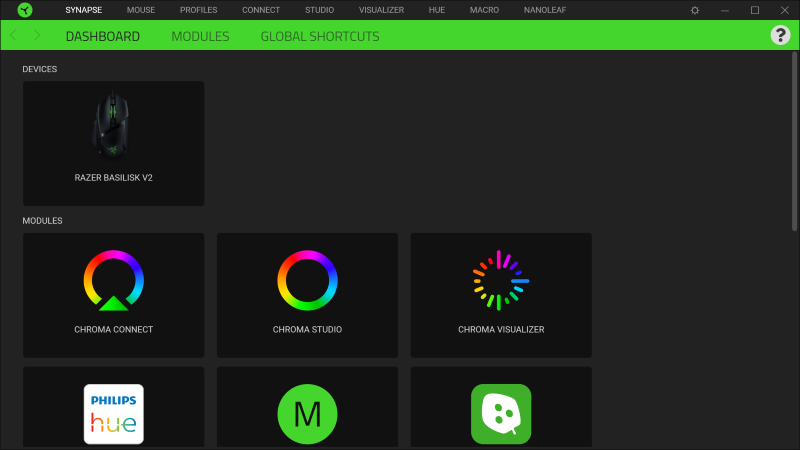
Task: Open the Global Shortcuts sub-tab
Action: coord(320,36)
